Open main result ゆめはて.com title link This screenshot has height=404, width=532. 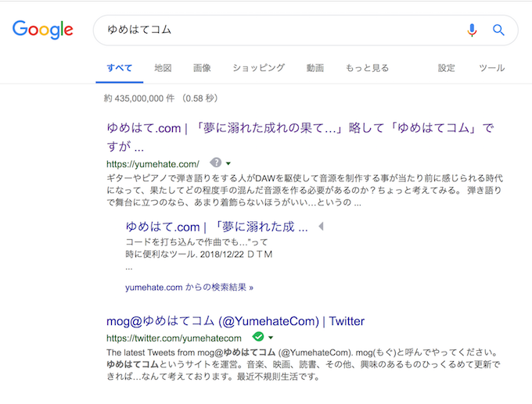300,138
